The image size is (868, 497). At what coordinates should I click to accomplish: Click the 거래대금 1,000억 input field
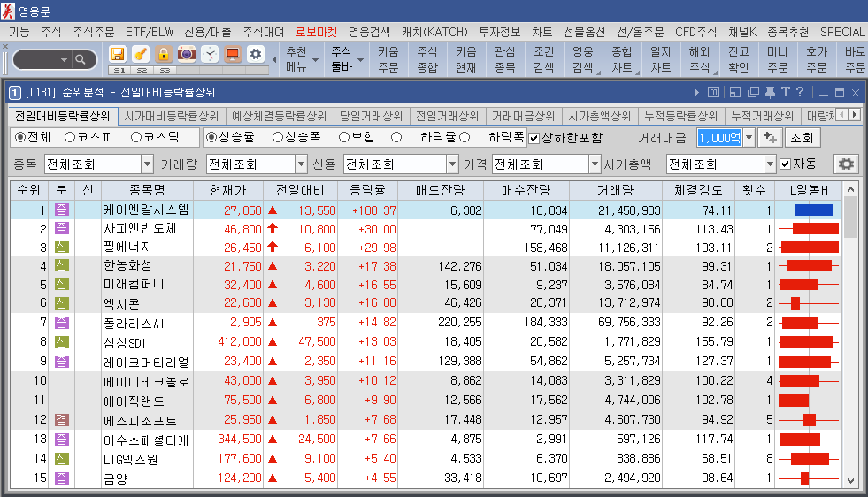tap(719, 137)
